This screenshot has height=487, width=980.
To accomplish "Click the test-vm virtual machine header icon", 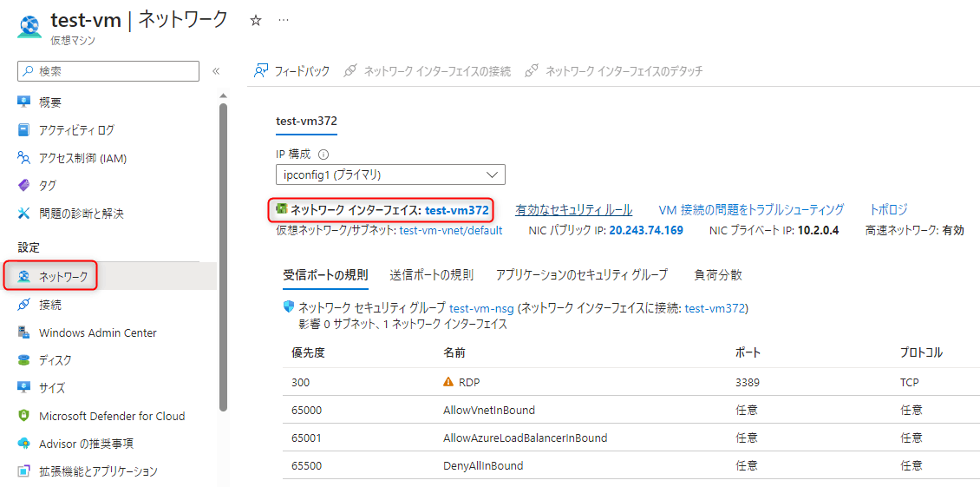I will [x=29, y=28].
